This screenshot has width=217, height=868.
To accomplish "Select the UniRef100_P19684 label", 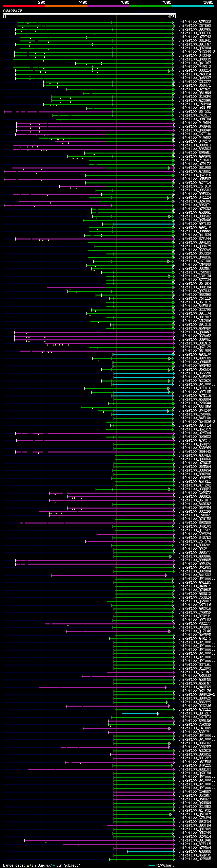I will pos(195,123).
